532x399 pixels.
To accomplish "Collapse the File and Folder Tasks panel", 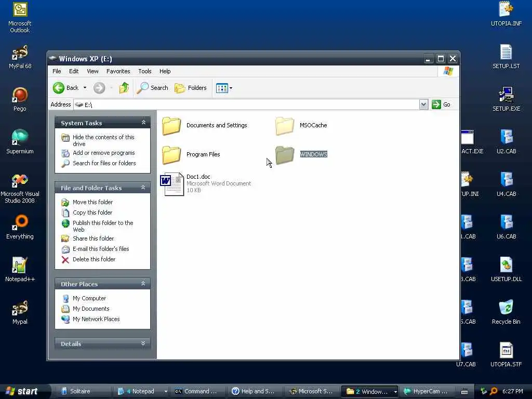I will coord(143,188).
